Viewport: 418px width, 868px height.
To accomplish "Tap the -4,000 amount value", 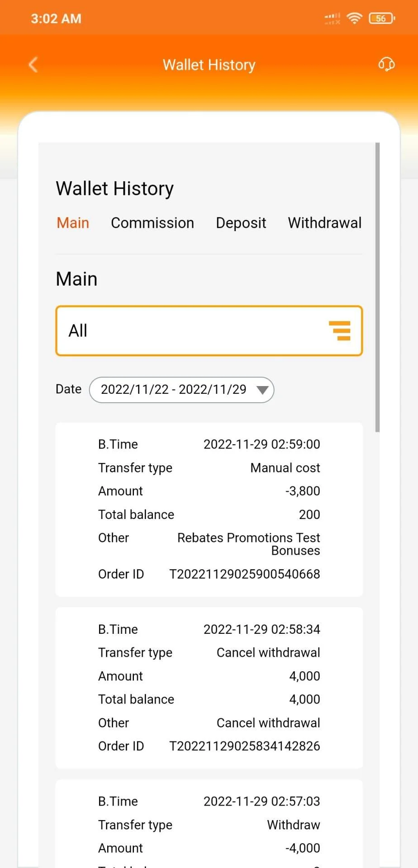I will pyautogui.click(x=303, y=848).
